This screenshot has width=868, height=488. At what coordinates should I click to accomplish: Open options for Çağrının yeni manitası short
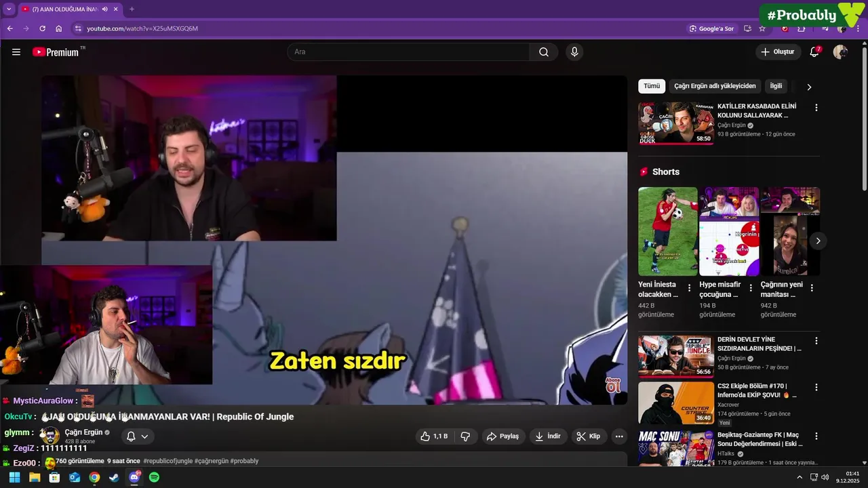click(x=811, y=287)
